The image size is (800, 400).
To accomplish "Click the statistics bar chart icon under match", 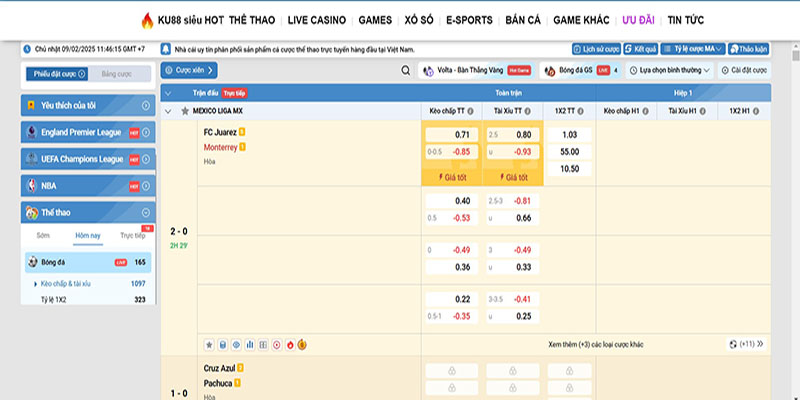I will click(249, 344).
